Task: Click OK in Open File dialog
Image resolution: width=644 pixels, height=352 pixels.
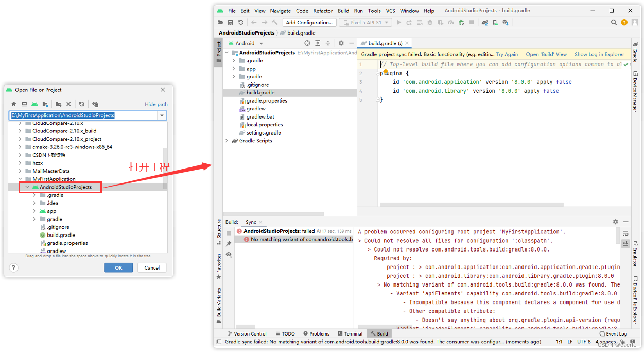Action: coord(118,267)
